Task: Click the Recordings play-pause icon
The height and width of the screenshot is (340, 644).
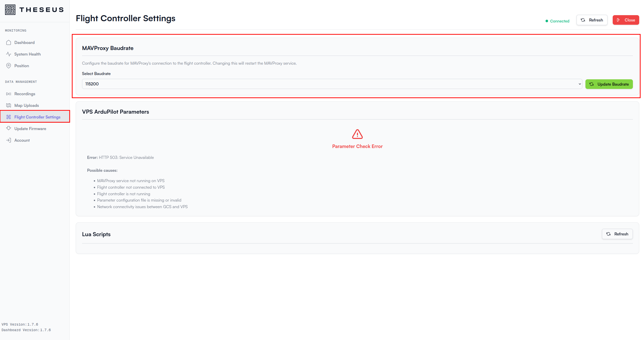Action: pos(9,94)
